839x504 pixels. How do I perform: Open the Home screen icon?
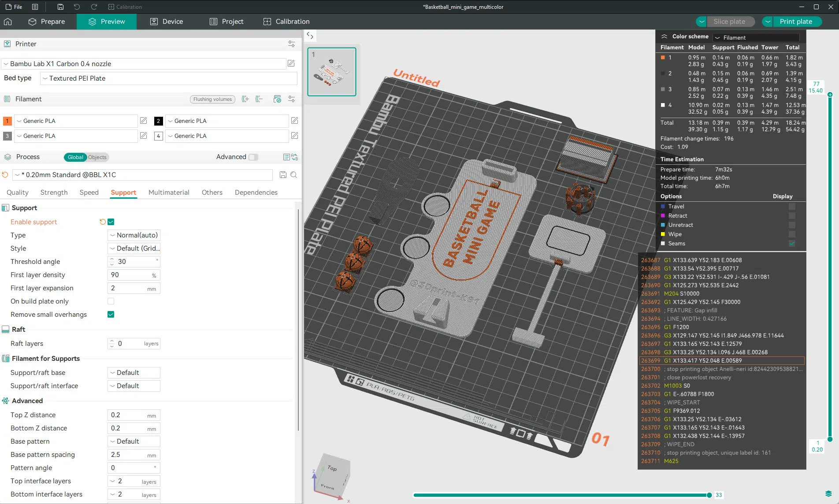(8, 22)
